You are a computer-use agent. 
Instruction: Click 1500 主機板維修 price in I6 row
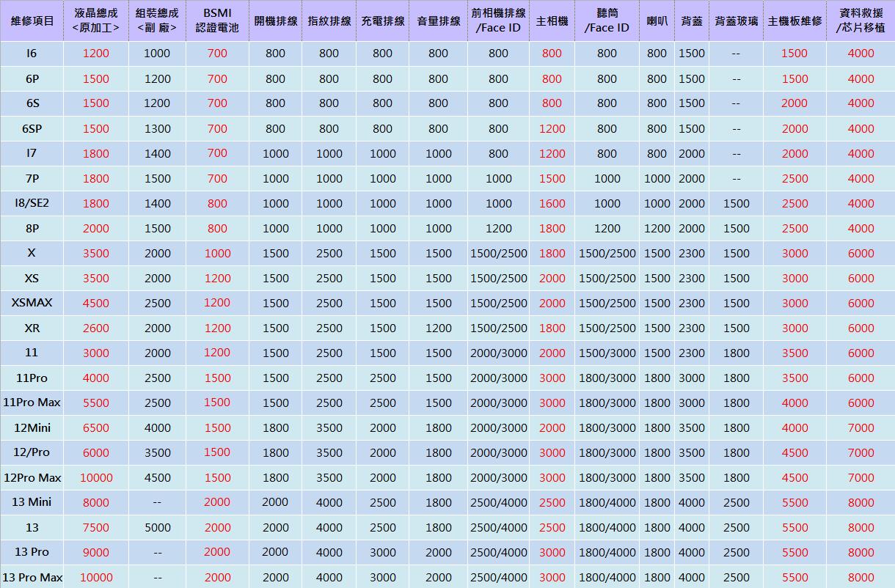794,54
